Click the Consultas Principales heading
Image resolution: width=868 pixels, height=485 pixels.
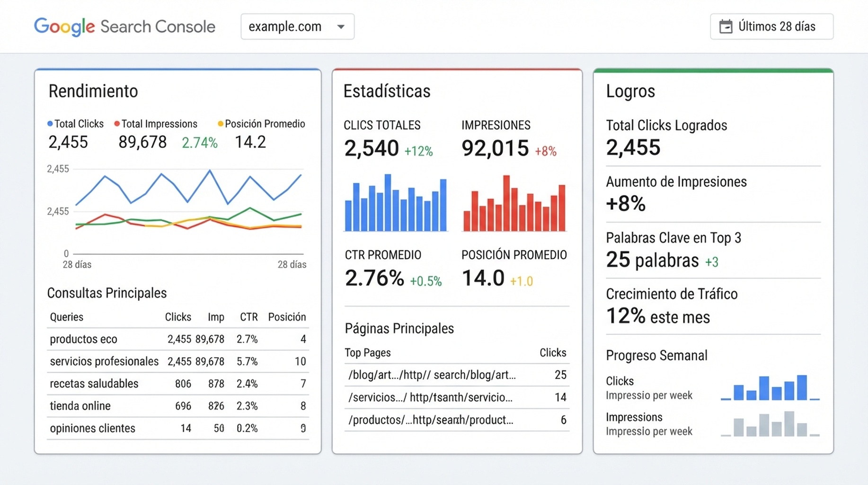coord(107,293)
